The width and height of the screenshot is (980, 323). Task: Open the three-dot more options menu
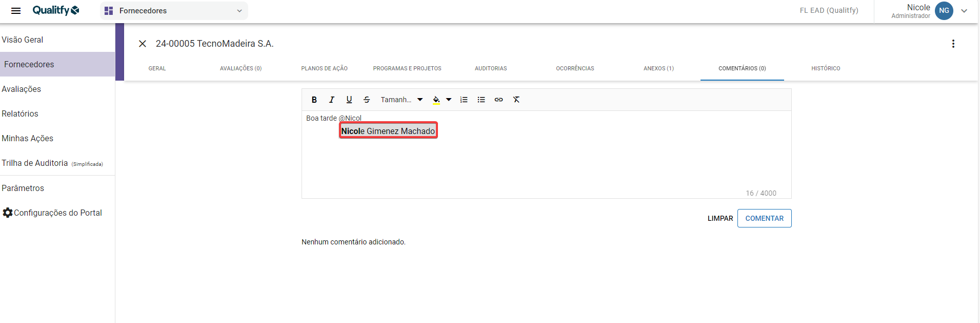pos(953,44)
